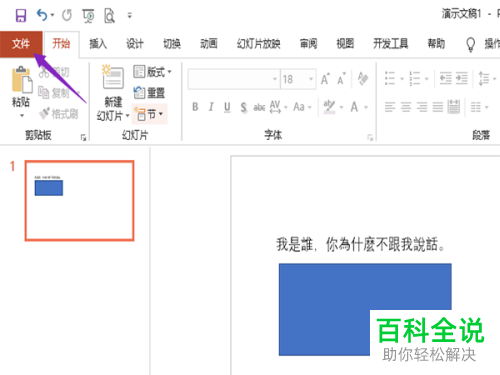Click the Redo/Repeat icon
500x375 pixels.
coord(67,15)
